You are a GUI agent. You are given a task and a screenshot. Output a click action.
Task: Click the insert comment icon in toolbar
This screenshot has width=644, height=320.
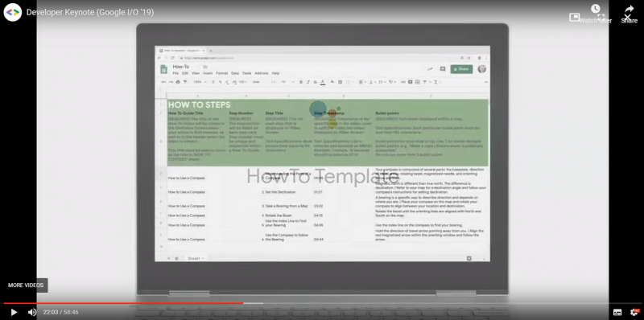410,82
